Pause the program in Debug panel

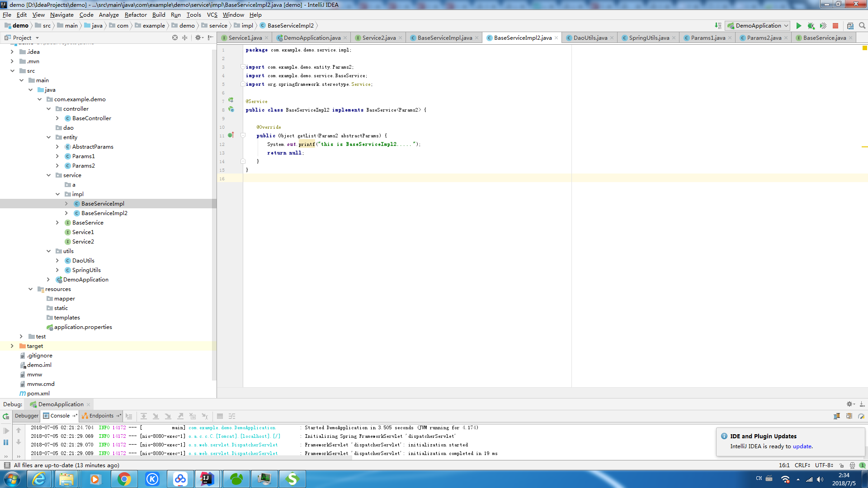coord(6,442)
